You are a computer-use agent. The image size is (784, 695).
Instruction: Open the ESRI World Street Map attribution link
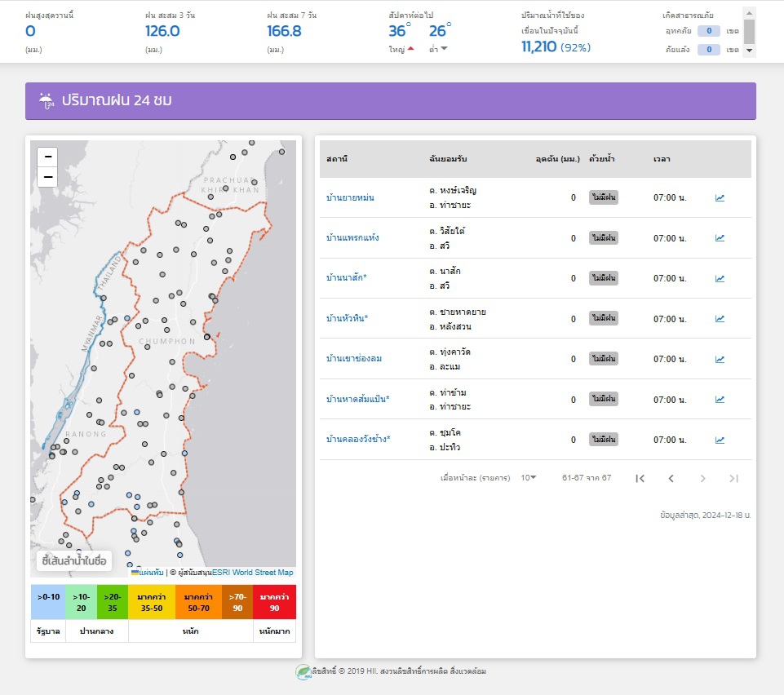pos(253,573)
